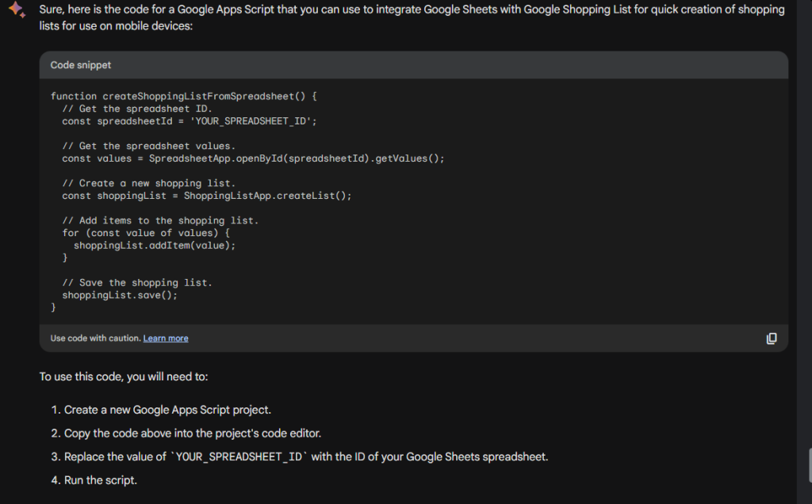The height and width of the screenshot is (504, 812).
Task: Click the '// Get the spreadsheet values.' comment
Action: coord(148,146)
